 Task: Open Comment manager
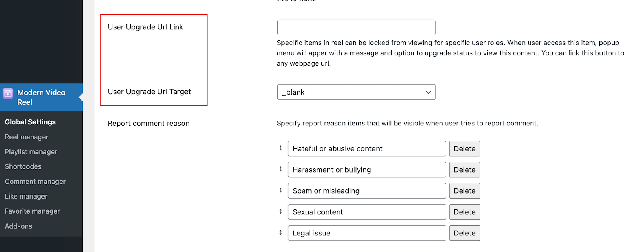(x=35, y=182)
